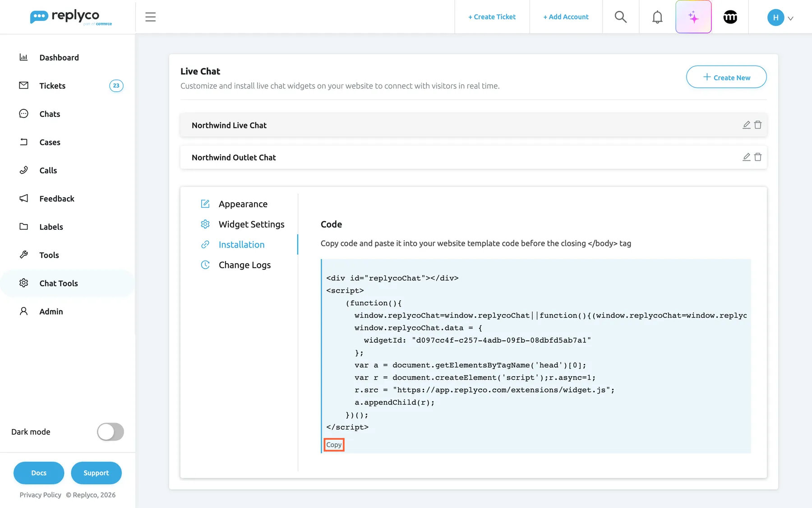Click the widgetId line in the code
The image size is (812, 508).
pos(477,340)
